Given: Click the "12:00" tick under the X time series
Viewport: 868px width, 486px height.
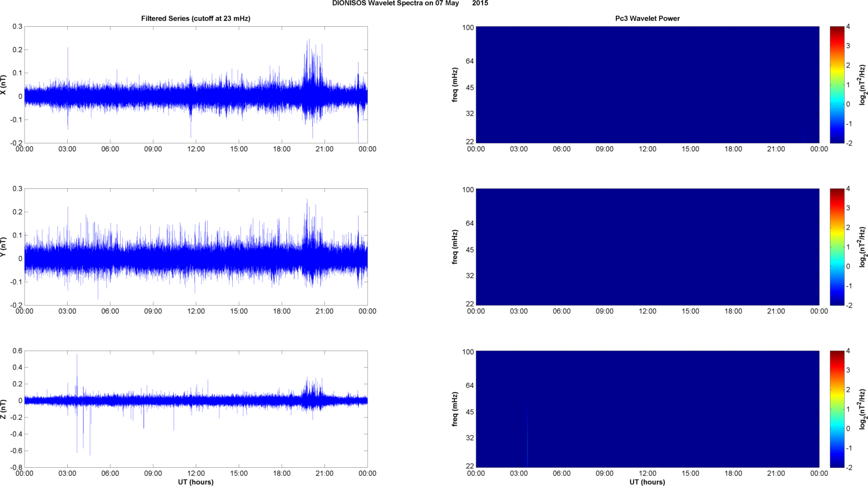Looking at the screenshot, I should pyautogui.click(x=196, y=149).
